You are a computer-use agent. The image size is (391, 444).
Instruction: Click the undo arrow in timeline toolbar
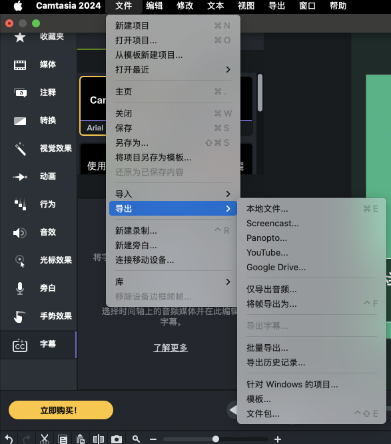click(x=9, y=439)
